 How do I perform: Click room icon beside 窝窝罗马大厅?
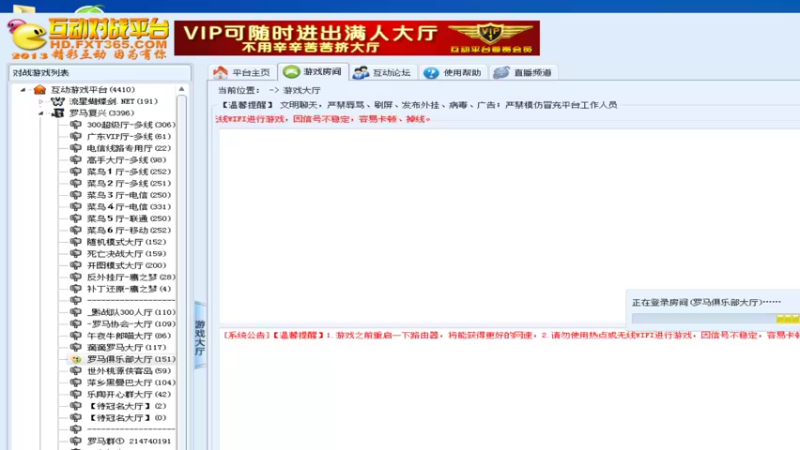tap(76, 347)
